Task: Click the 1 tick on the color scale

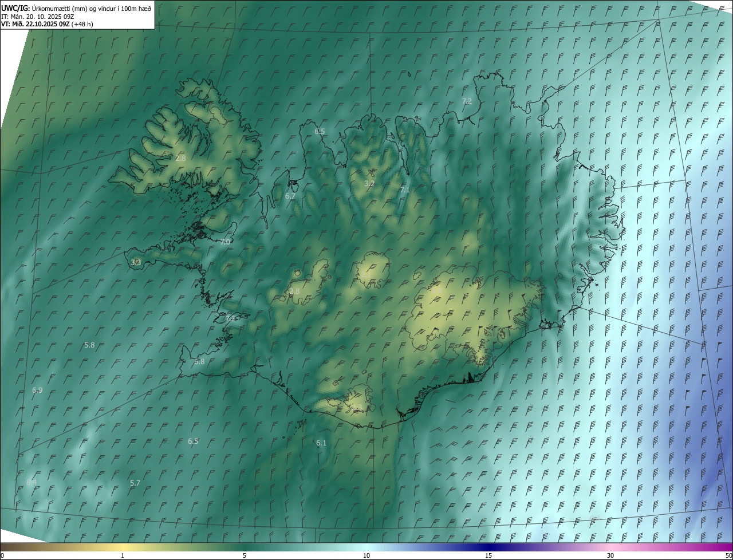Action: tap(123, 555)
